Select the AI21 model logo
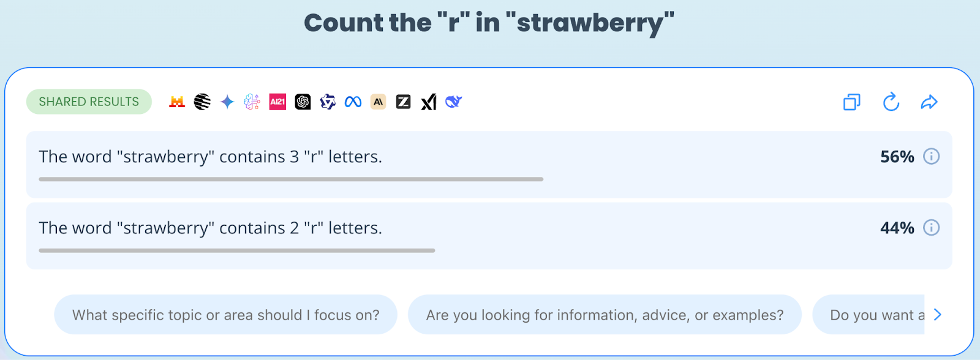 277,102
